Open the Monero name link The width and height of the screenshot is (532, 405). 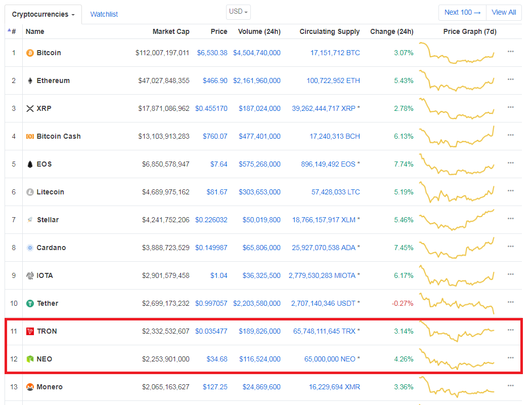tap(50, 387)
